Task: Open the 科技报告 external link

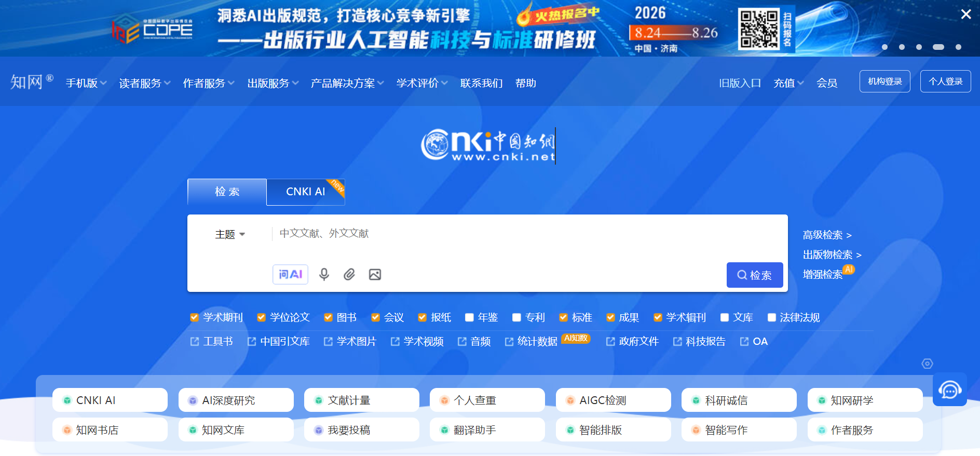Action: tap(700, 341)
